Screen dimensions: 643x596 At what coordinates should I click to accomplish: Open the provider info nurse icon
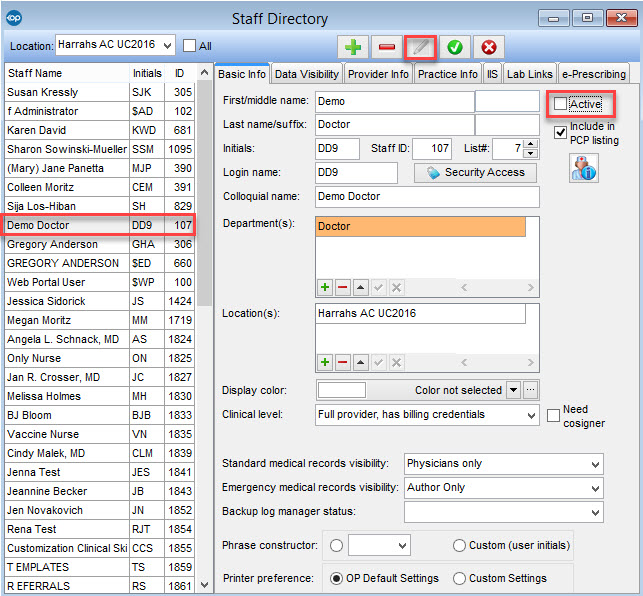coord(584,168)
